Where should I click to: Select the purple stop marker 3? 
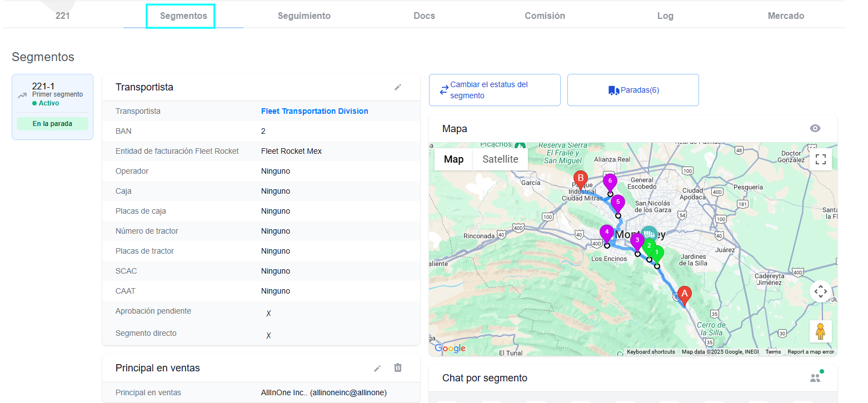click(637, 242)
